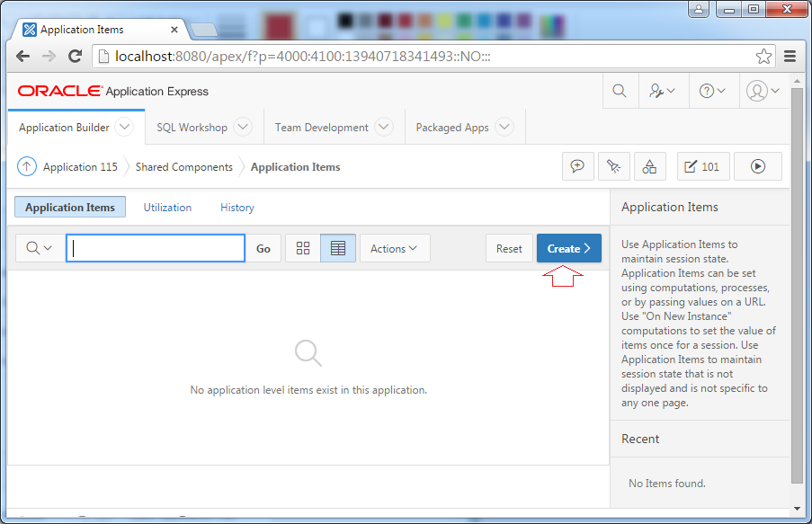Open the administration wrench menu
812x524 pixels.
click(663, 91)
